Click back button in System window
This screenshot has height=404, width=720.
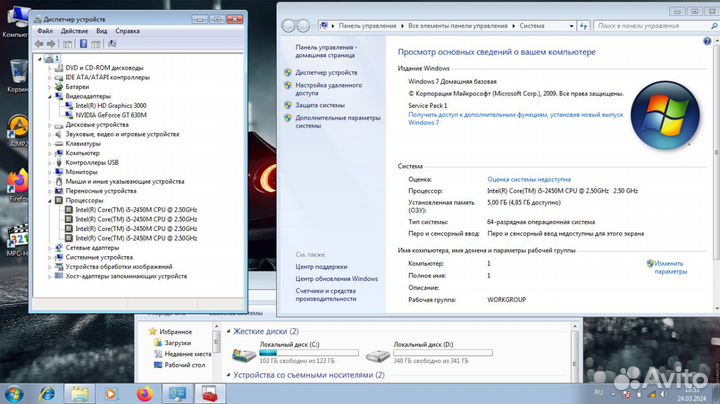[x=288, y=26]
